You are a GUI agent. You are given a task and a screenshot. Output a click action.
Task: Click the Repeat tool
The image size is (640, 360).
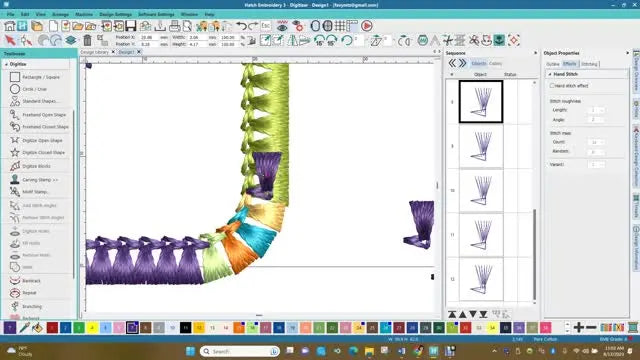[x=23, y=293]
